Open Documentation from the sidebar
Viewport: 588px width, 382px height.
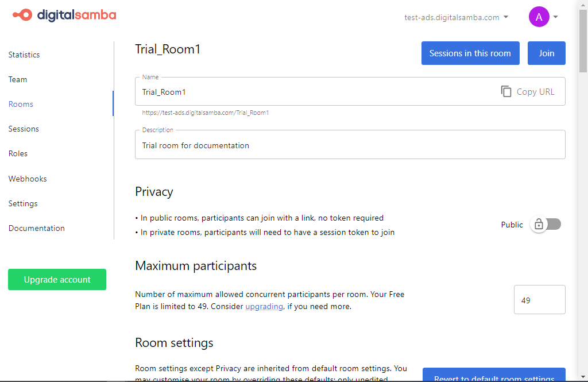pos(36,228)
